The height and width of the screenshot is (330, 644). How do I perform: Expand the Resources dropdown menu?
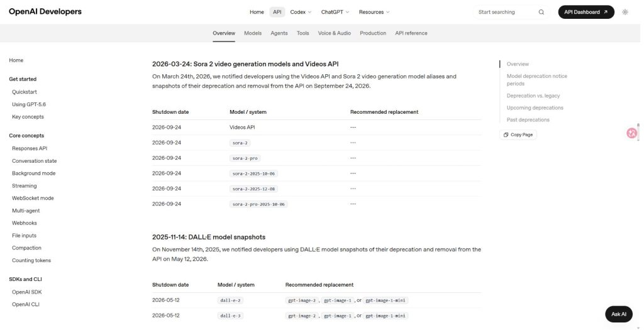374,12
